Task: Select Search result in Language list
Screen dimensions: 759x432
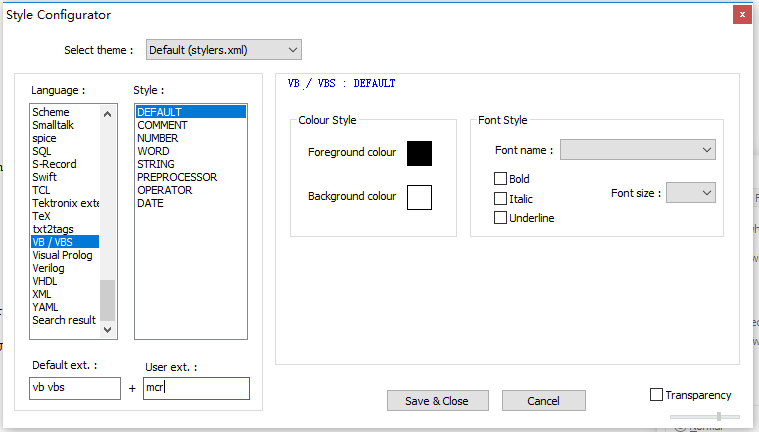Action: (x=64, y=320)
